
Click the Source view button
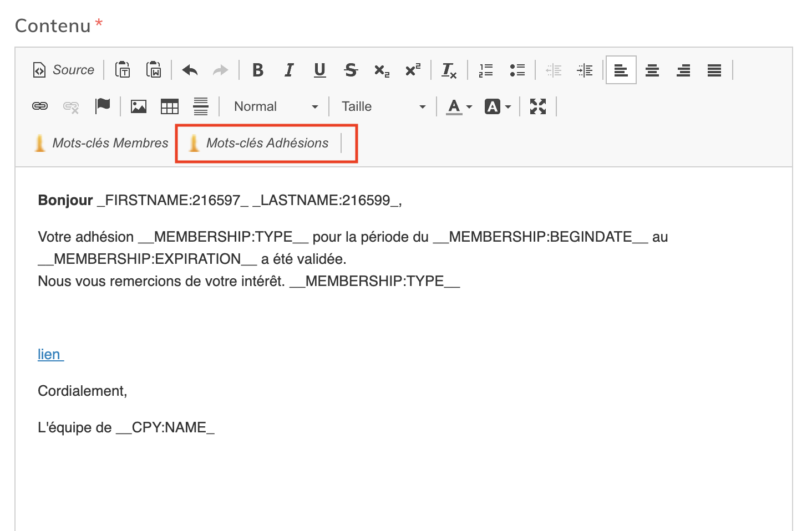[64, 70]
